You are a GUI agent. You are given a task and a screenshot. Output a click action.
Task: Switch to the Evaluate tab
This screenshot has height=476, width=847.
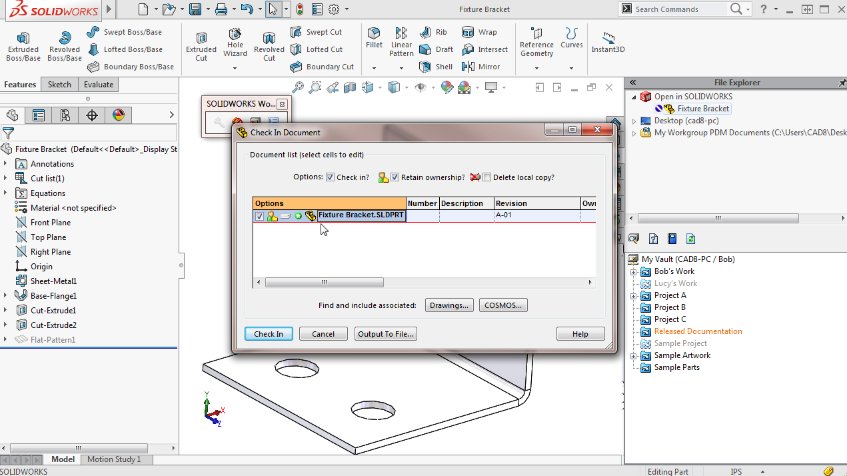click(x=98, y=84)
